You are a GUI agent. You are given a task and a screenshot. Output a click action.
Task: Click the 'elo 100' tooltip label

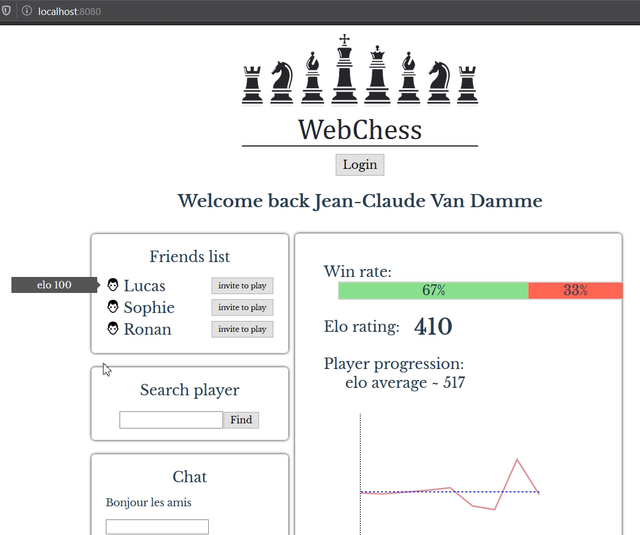(x=55, y=285)
